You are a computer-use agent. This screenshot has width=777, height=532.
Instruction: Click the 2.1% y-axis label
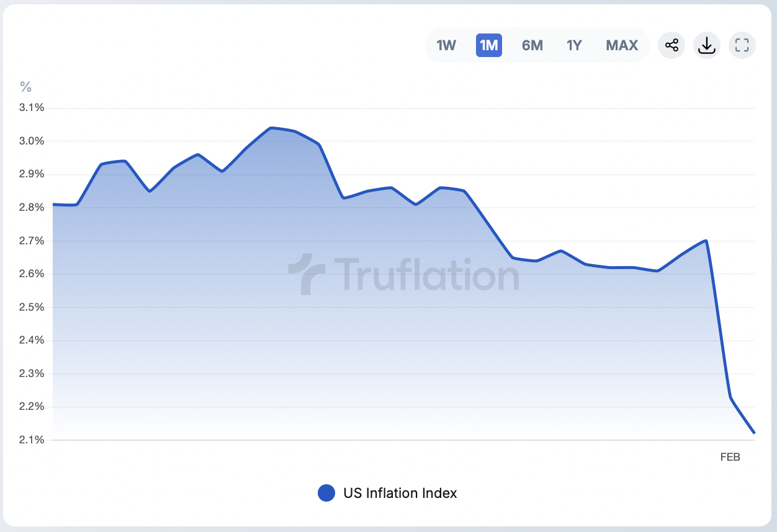32,440
